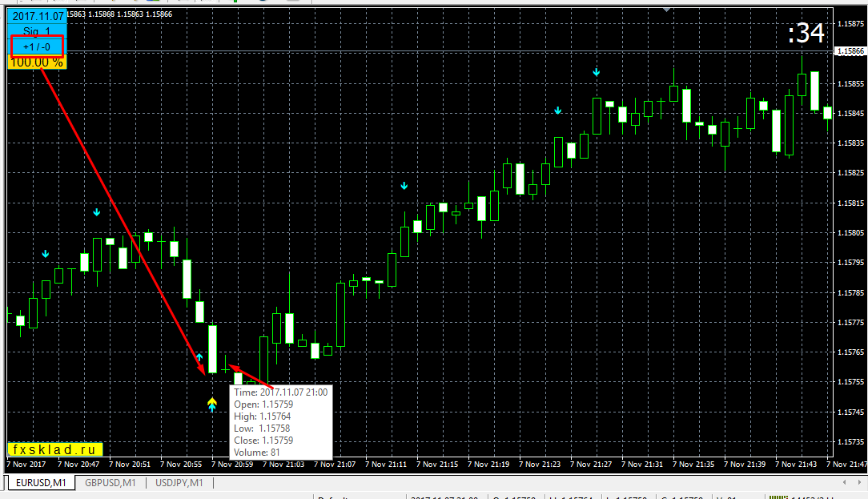Image resolution: width=868 pixels, height=499 pixels.
Task: Click 'Time: 2017.11.07 21:00' in tooltip
Action: click(x=281, y=392)
